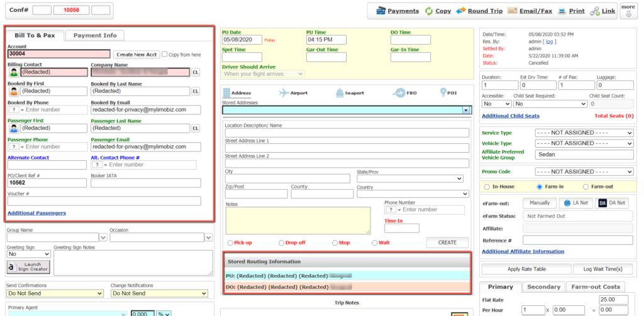Select the In-House radio button

[x=486, y=187]
